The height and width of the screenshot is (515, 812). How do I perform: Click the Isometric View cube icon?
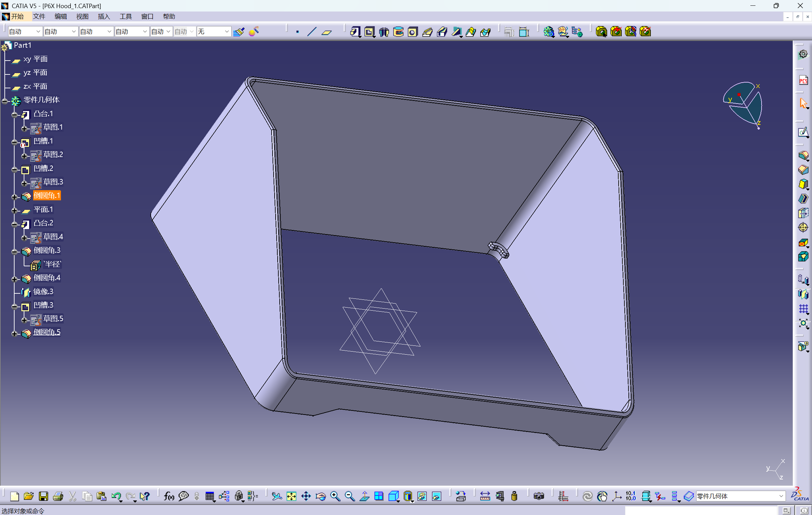pyautogui.click(x=393, y=496)
